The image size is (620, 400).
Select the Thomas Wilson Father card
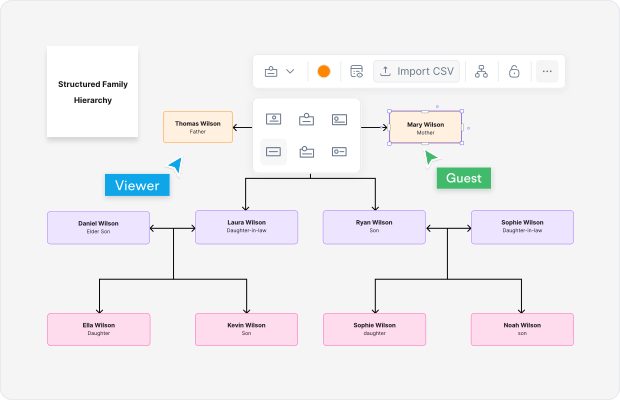click(198, 127)
